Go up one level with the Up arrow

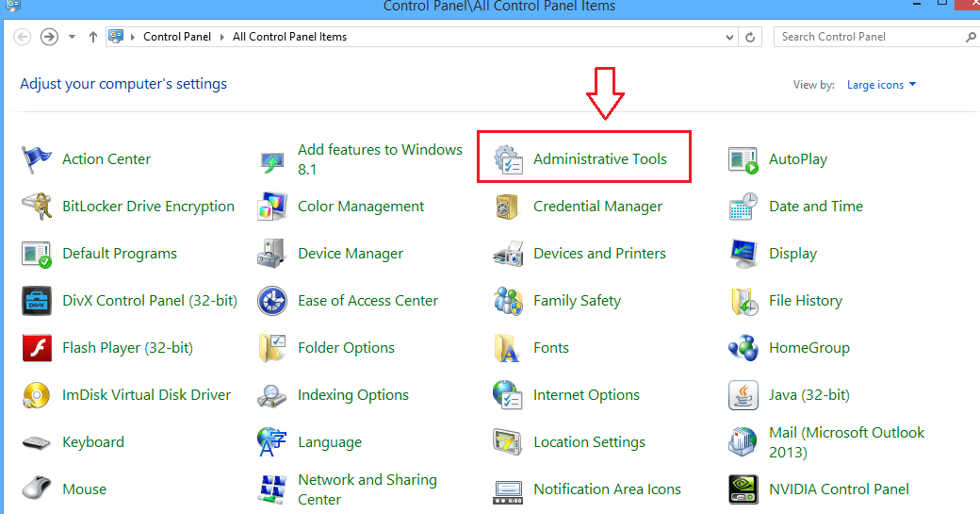93,37
